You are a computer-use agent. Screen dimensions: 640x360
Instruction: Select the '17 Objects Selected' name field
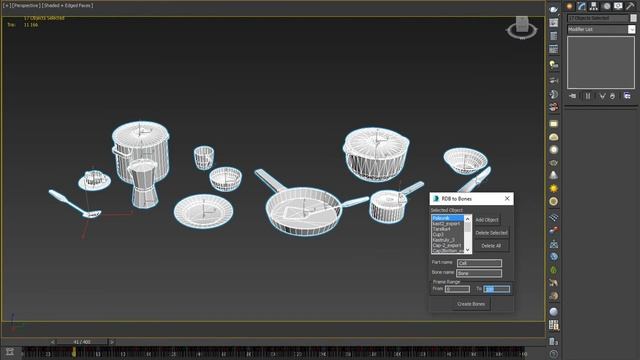pos(598,18)
